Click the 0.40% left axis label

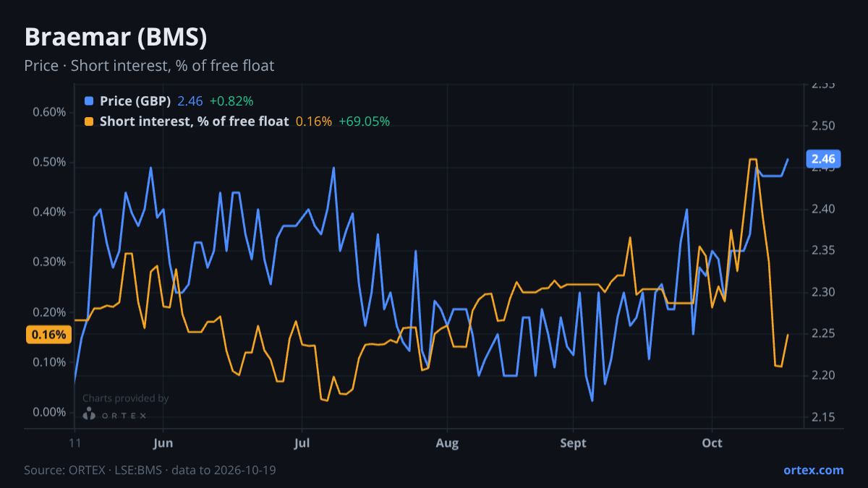49,212
